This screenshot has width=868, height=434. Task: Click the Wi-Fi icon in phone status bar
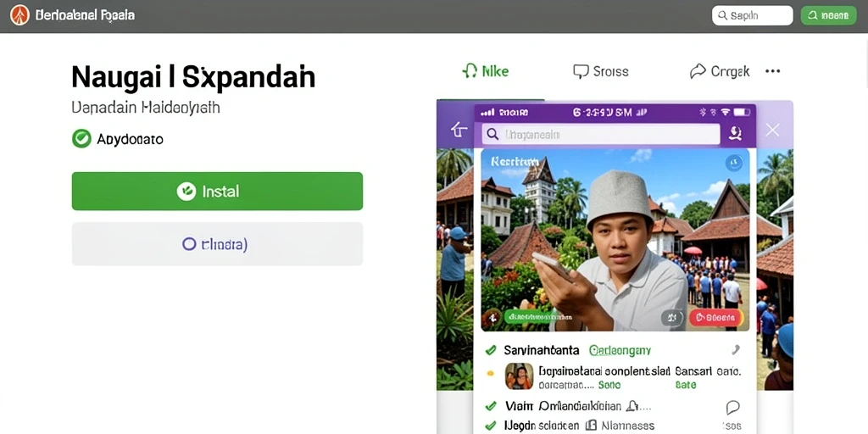pyautogui.click(x=726, y=112)
